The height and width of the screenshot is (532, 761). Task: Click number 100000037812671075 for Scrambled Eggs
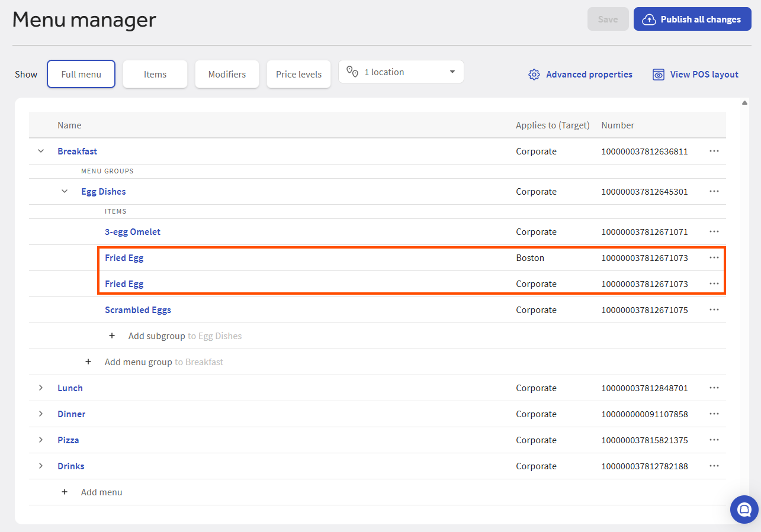coord(644,310)
